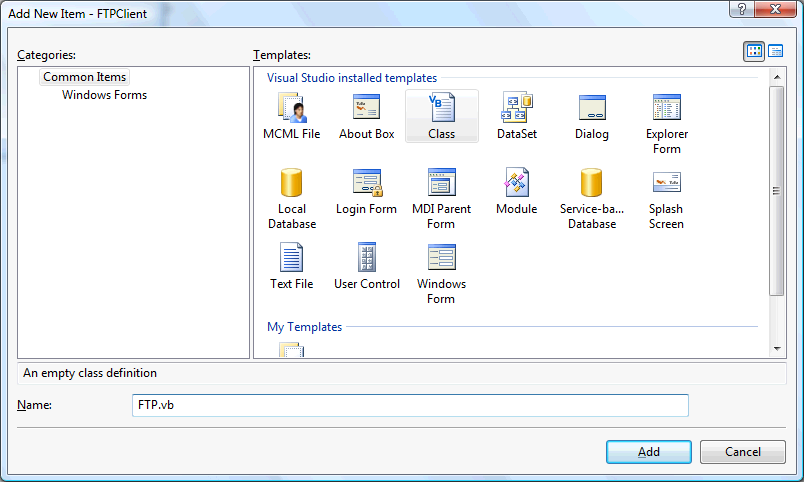This screenshot has width=804, height=482.
Task: Click the Name input field
Action: click(x=410, y=405)
